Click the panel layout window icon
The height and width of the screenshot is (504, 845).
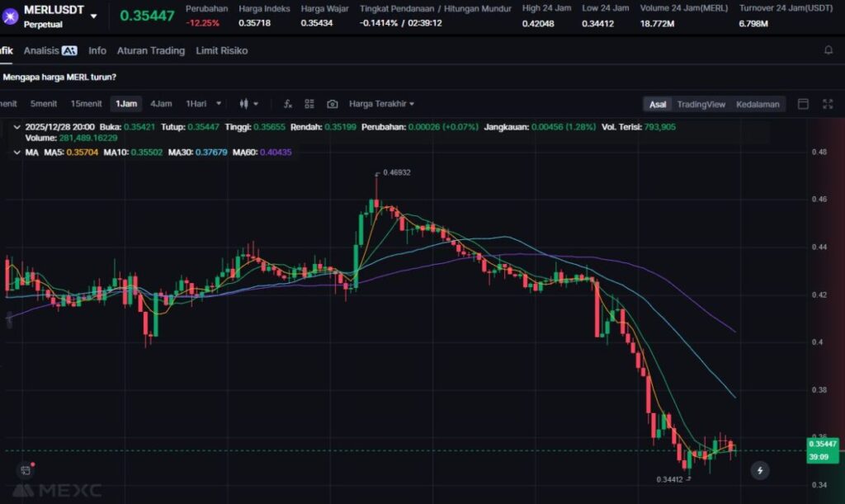pos(803,104)
